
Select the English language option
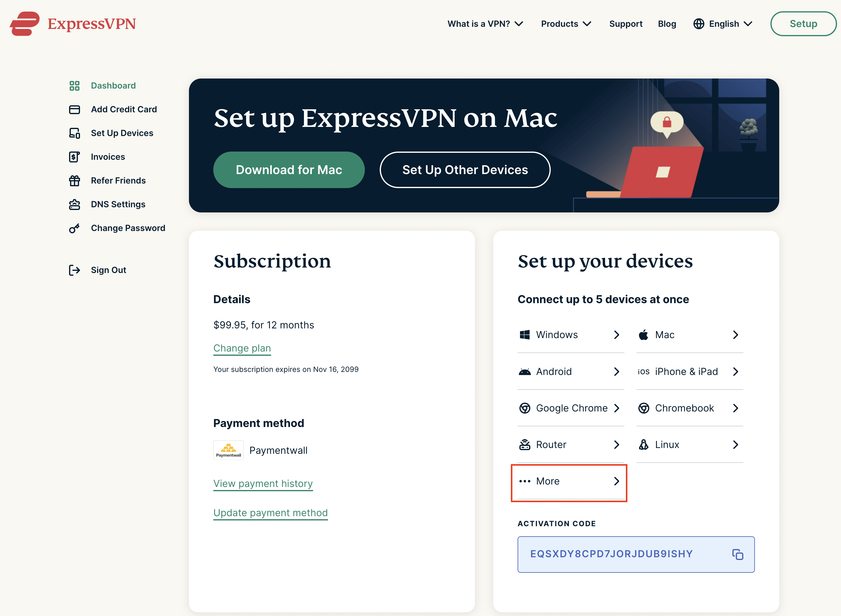tap(724, 23)
